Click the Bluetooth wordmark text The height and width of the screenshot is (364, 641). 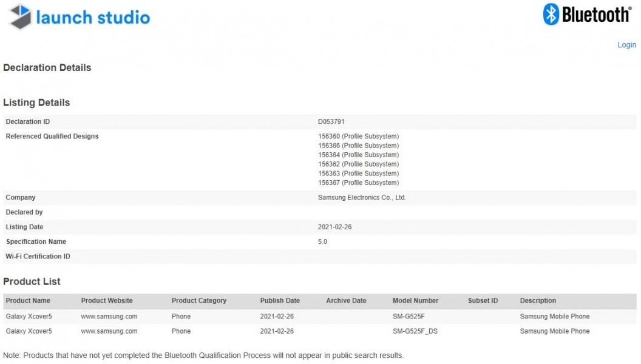597,15
